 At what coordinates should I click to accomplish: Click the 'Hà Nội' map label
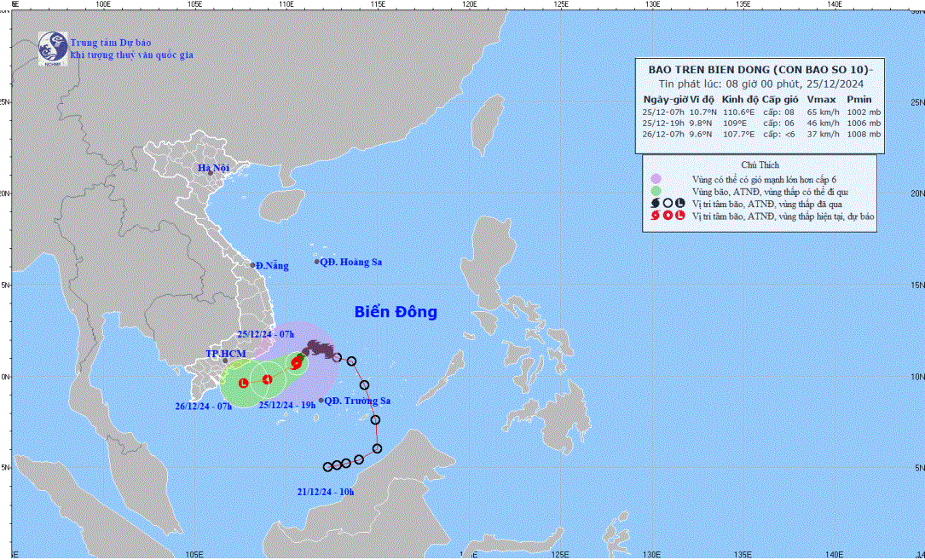[213, 168]
